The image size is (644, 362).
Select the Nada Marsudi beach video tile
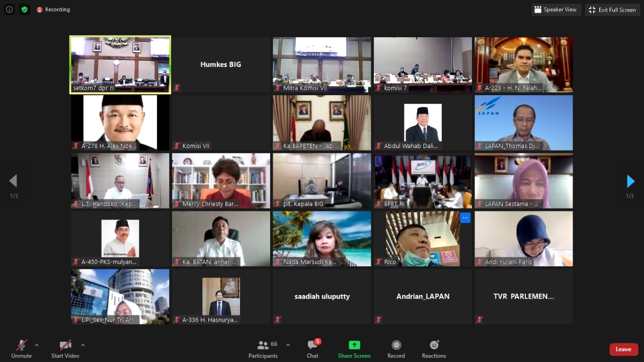(322, 239)
